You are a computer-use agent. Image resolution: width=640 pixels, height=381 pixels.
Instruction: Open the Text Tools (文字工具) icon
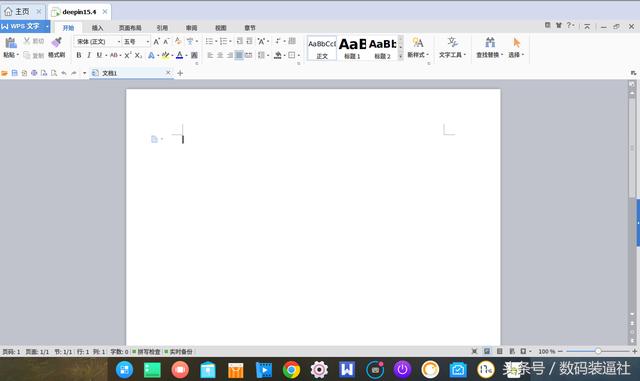tap(452, 42)
